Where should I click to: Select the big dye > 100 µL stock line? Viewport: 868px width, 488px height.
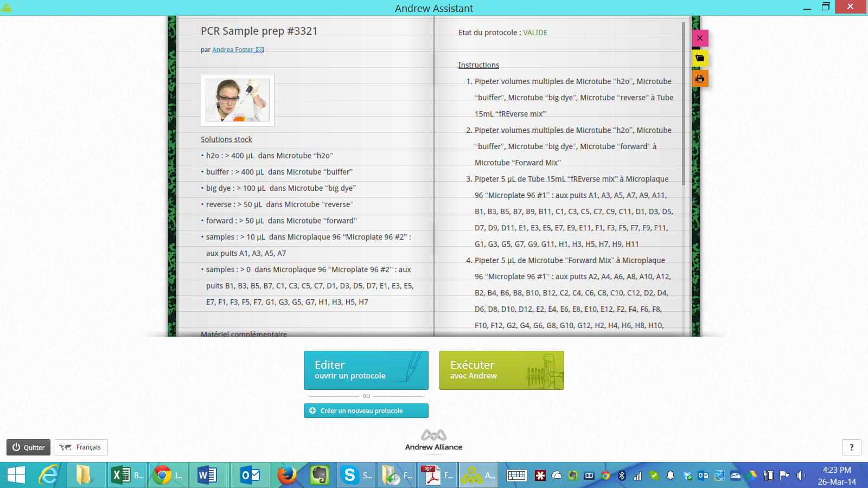(x=278, y=188)
